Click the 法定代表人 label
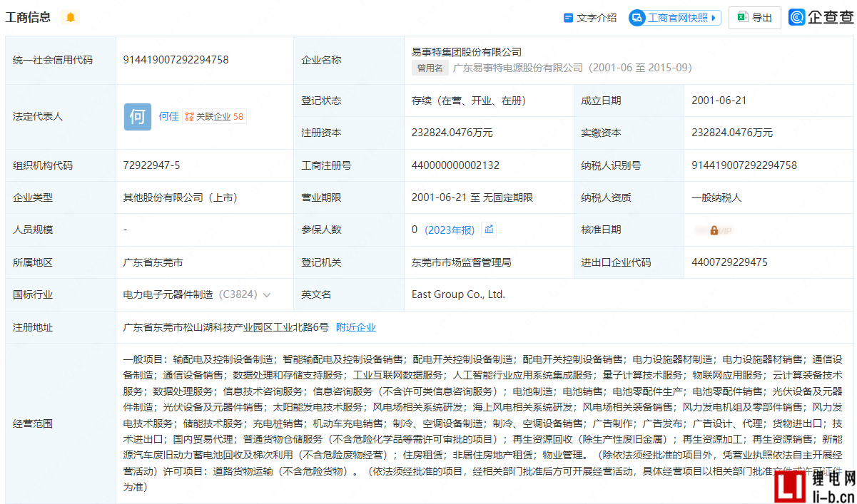This screenshot has width=857, height=504. [x=38, y=116]
